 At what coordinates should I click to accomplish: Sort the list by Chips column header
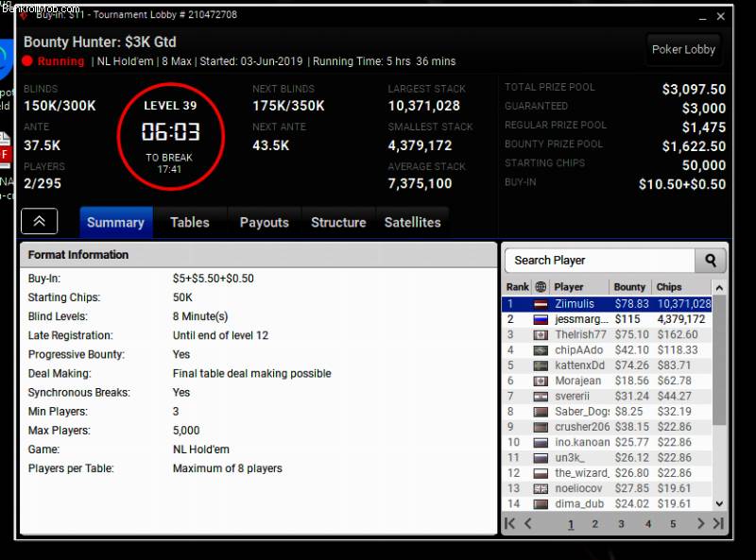[669, 287]
